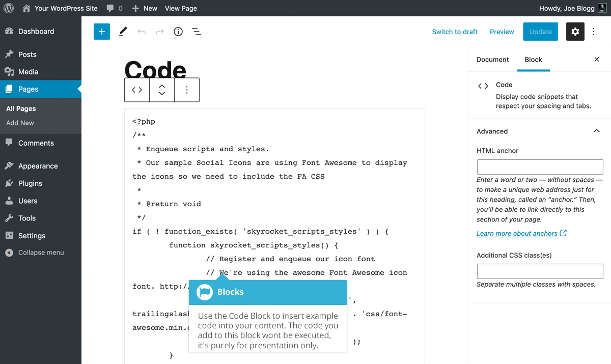Viewport: 611px width, 364px height.
Task: Click the Update button
Action: pos(540,32)
